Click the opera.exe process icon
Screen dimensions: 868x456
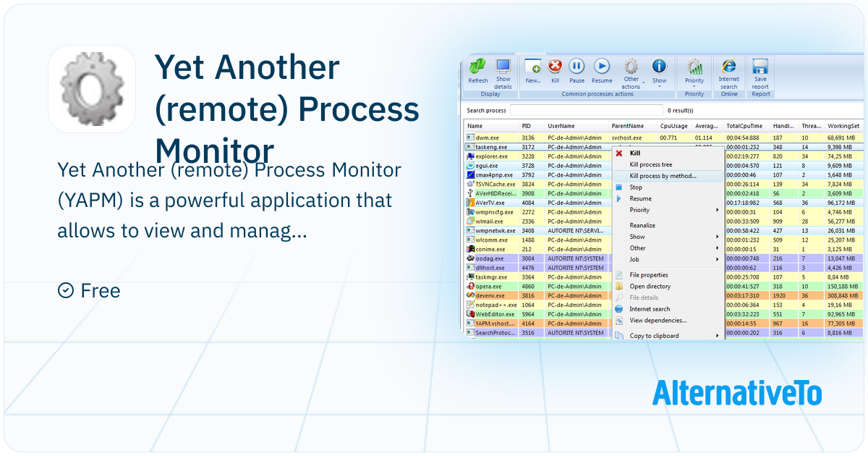(470, 287)
